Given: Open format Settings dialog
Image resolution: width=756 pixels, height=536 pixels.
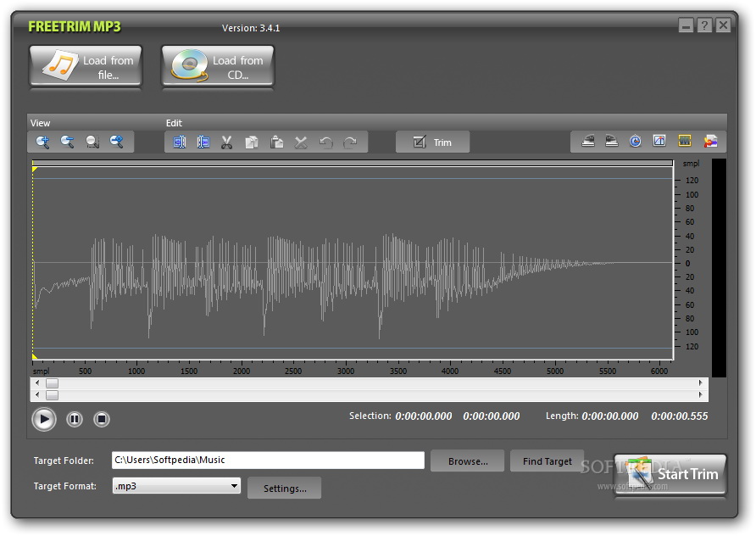Looking at the screenshot, I should point(284,489).
